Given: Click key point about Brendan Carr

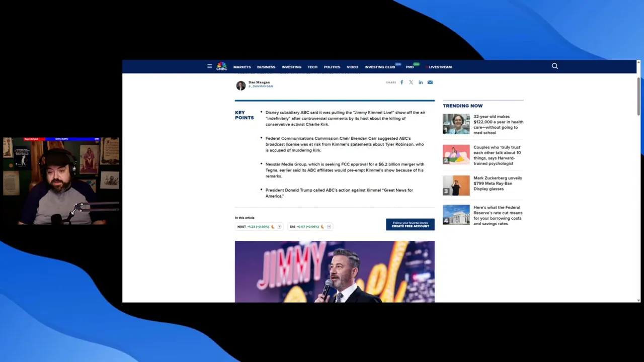Looking at the screenshot, I should click(344, 144).
